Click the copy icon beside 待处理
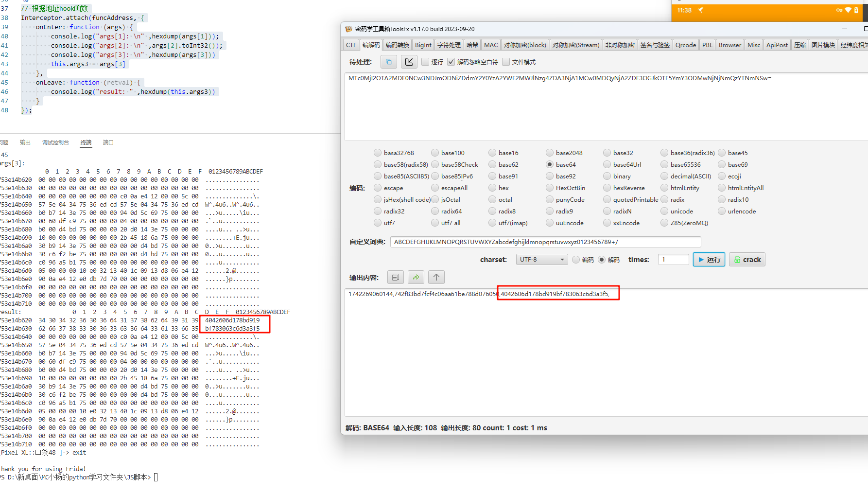This screenshot has height=494, width=868. 388,62
